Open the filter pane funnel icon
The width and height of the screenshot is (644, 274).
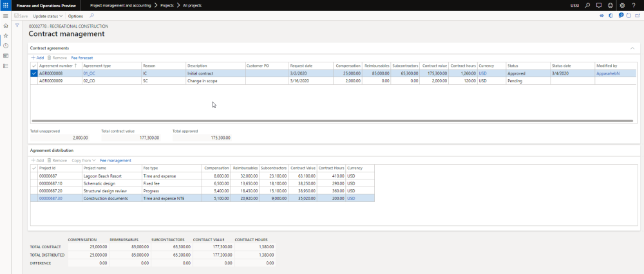[17, 26]
